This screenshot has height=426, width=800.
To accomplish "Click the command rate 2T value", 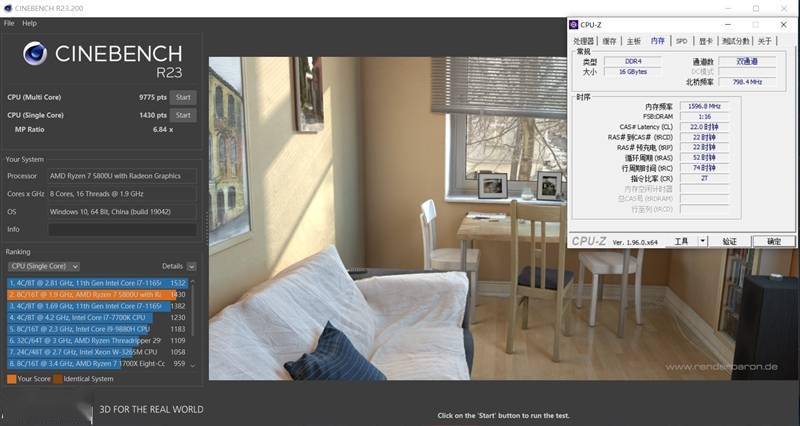I will click(x=704, y=178).
